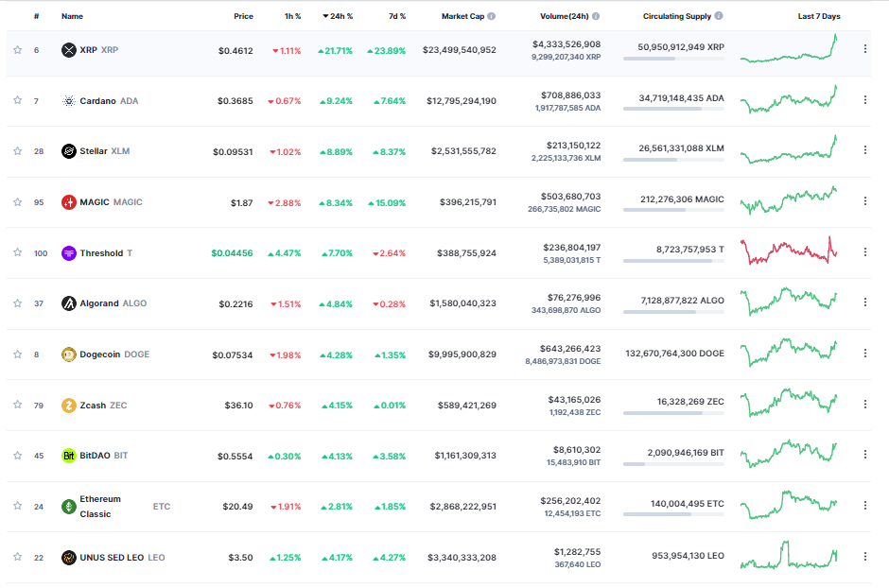Open the Circulating Supply info icon
This screenshot has width=889, height=588.
tap(719, 16)
